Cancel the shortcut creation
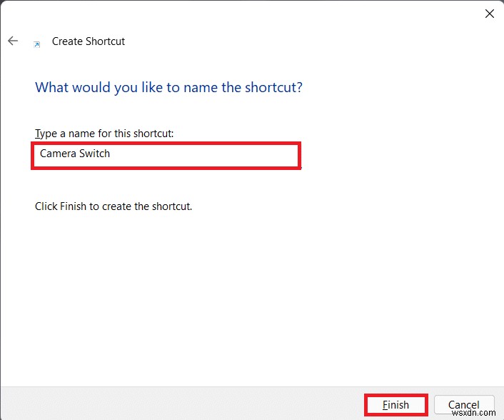Screen dimensions: 504x420 pos(465,405)
